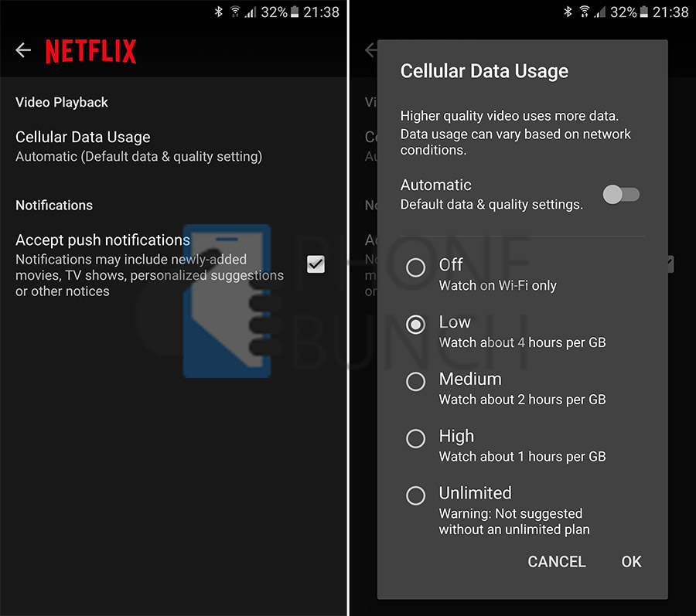Screen dimensions: 696x616
Task: Tap the red Netflix logo
Action: pos(90,51)
